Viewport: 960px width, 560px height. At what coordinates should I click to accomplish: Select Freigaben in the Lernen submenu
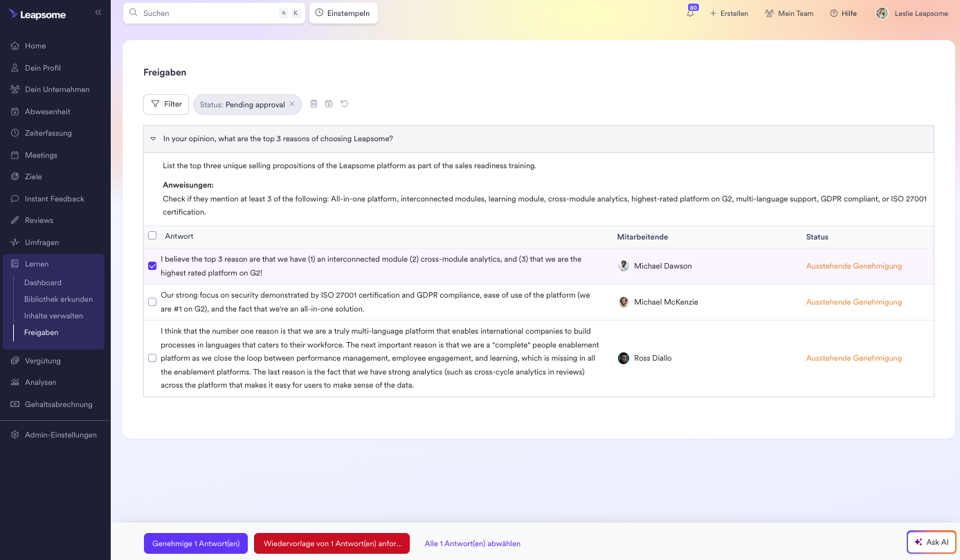pos(42,332)
